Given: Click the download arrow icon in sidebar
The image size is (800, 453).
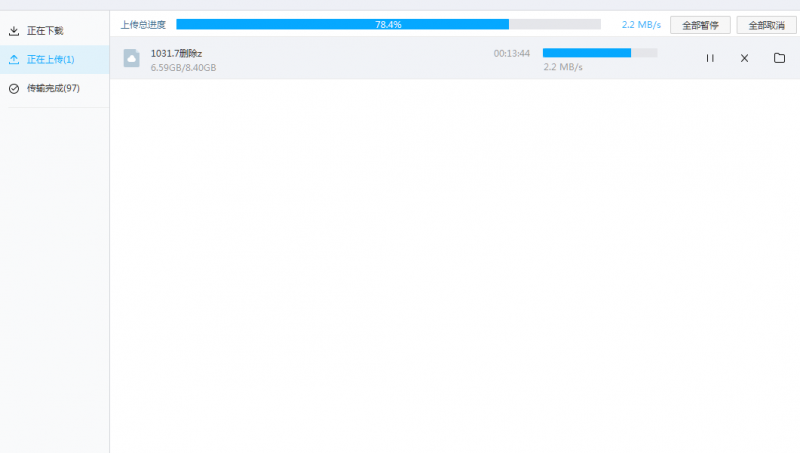Looking at the screenshot, I should (14, 31).
